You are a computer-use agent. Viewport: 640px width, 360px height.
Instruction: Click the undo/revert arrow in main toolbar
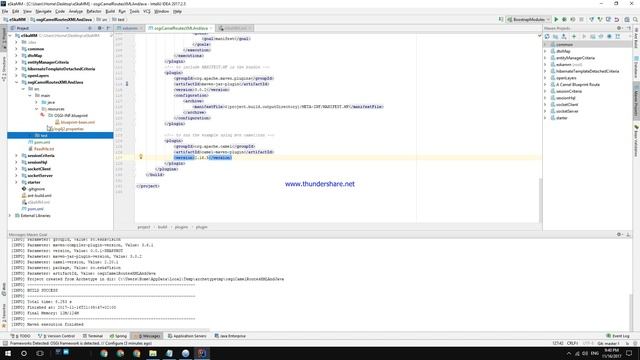[x=617, y=20]
